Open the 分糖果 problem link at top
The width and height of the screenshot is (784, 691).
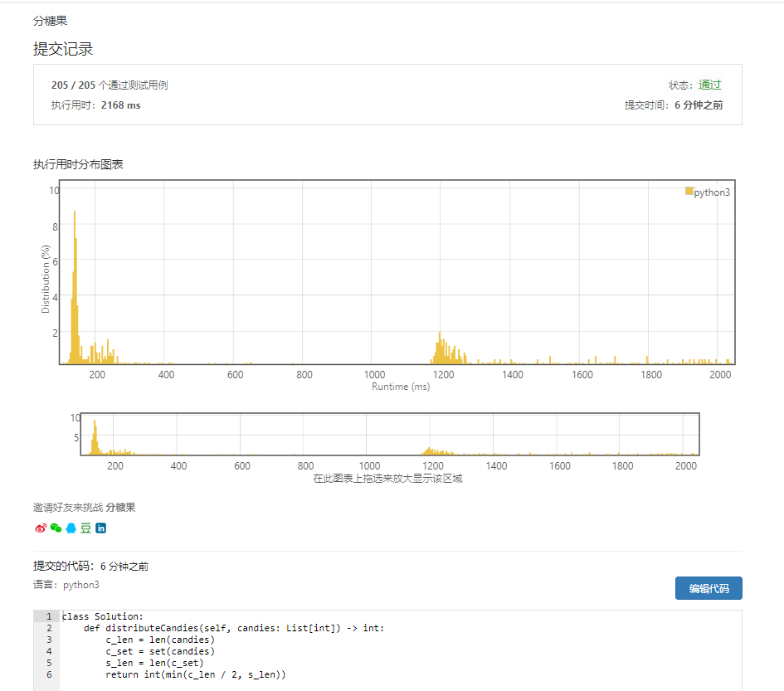(50, 21)
